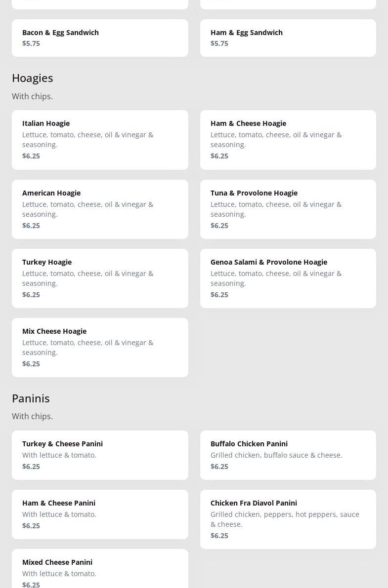Click the Chicken Fra Diavol Panini description
Viewport: 388px width, 588px height.
(284, 519)
